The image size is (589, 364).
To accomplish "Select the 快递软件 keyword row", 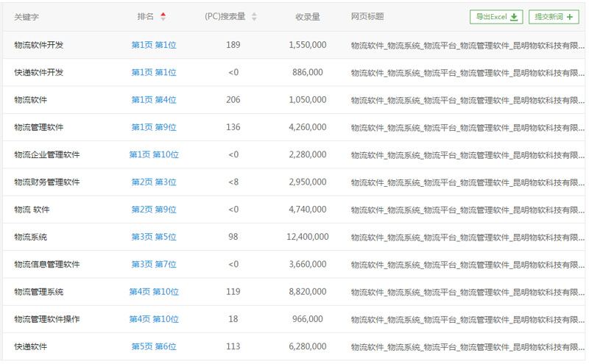I will [x=30, y=347].
